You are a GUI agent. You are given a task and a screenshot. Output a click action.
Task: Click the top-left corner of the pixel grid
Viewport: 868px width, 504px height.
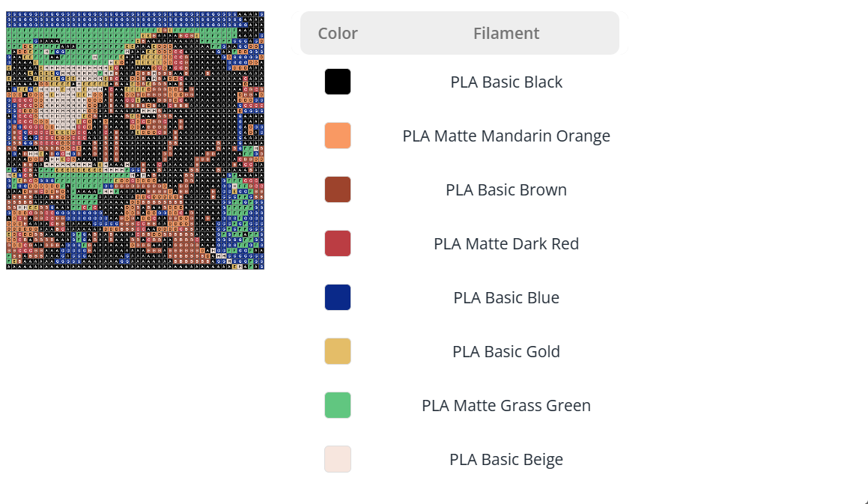pos(9,13)
